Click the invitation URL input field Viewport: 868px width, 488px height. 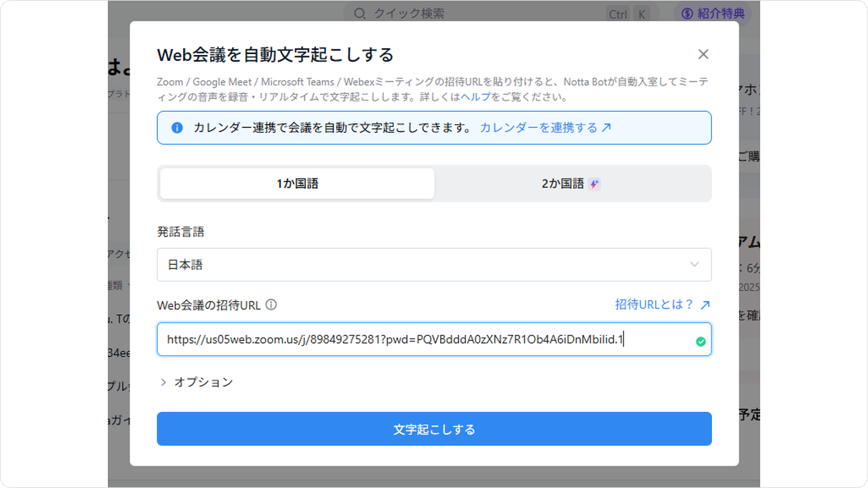[x=434, y=340]
